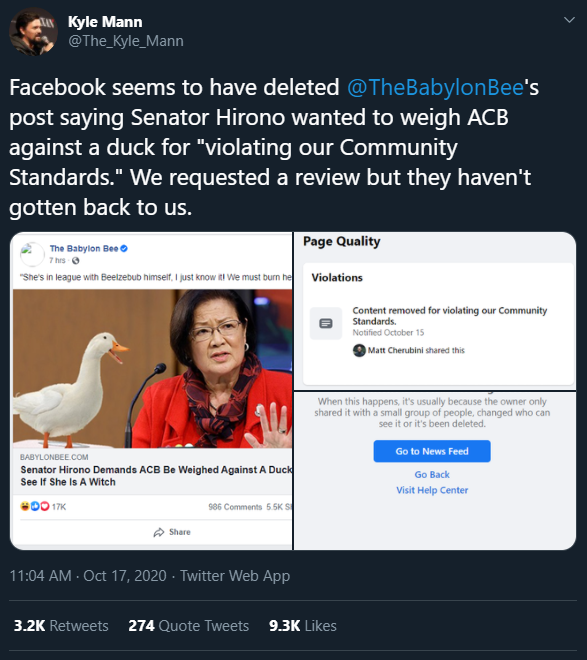Screen dimensions: 587x660
Task: Click the Share arrow button
Action: [172, 532]
